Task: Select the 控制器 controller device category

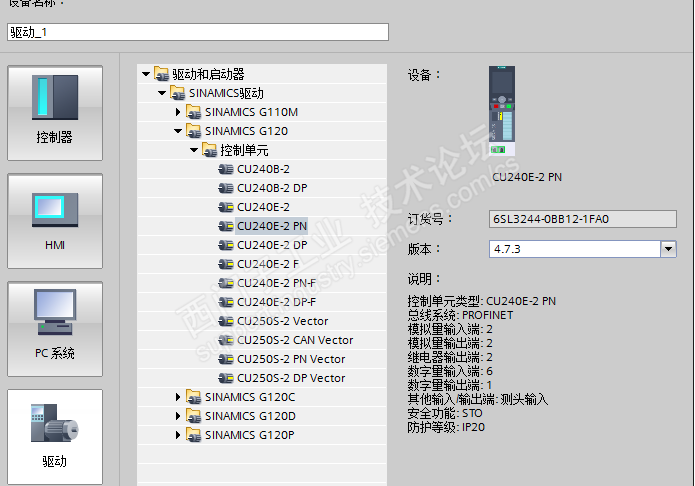Action: 55,113
